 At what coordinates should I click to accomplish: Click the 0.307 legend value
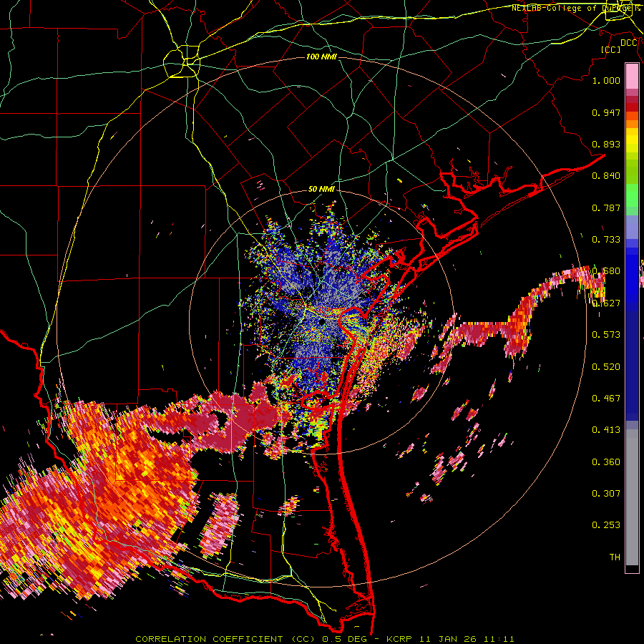tap(606, 493)
